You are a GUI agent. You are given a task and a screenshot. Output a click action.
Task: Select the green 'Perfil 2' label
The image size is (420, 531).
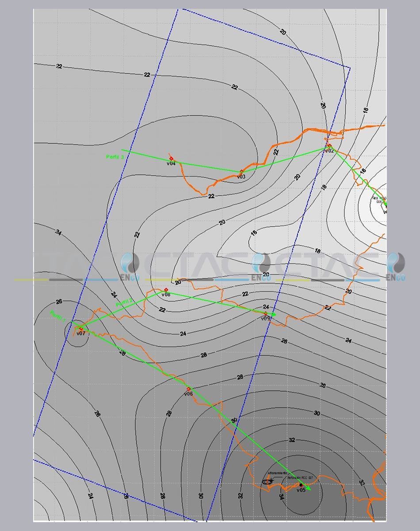pyautogui.click(x=124, y=303)
